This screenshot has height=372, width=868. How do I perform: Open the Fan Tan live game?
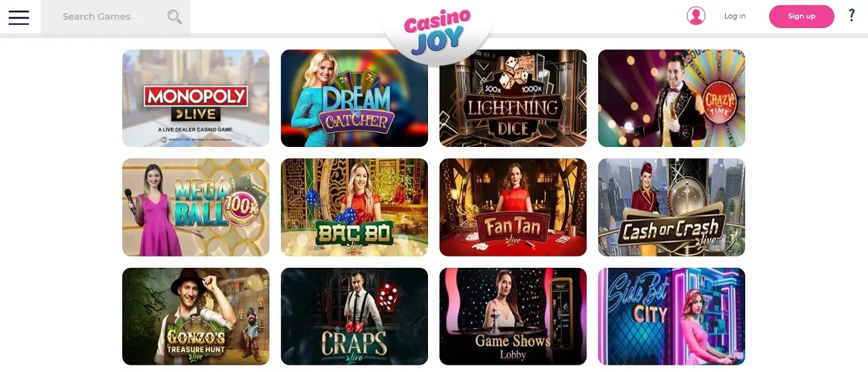coord(513,207)
